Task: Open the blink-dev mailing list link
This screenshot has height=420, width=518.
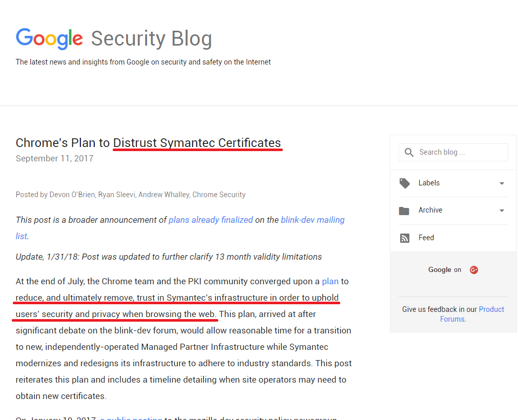Action: pyautogui.click(x=313, y=220)
